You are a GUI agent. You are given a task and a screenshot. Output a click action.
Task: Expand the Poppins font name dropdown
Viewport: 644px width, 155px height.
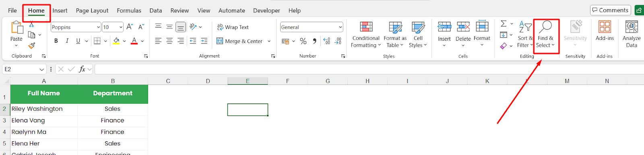click(99, 27)
